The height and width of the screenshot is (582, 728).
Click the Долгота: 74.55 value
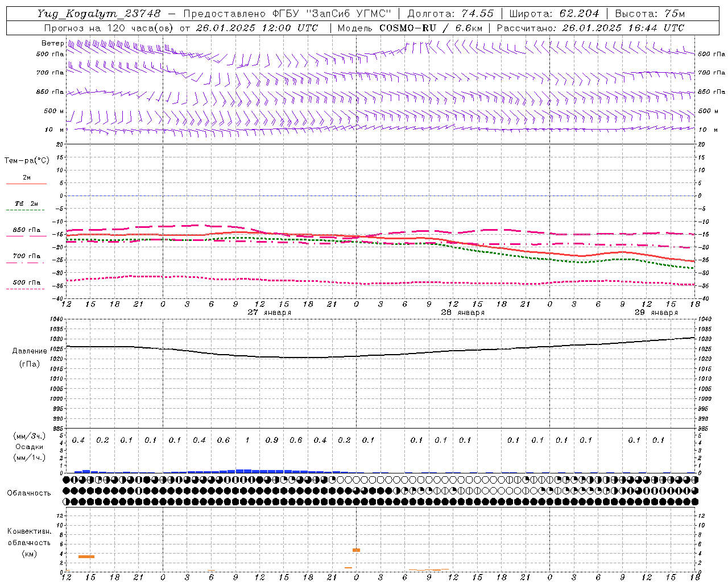[x=450, y=14]
